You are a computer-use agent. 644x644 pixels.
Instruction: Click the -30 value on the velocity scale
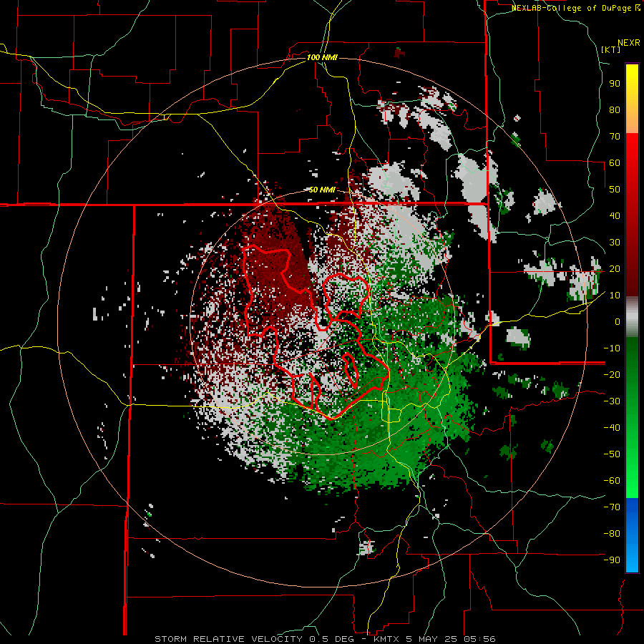click(612, 401)
